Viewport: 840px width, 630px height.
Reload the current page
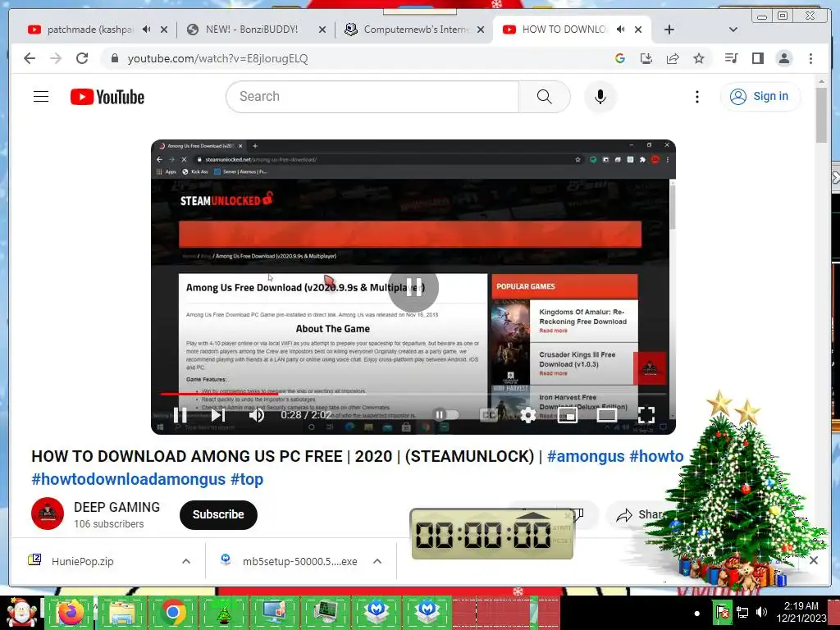click(x=82, y=58)
